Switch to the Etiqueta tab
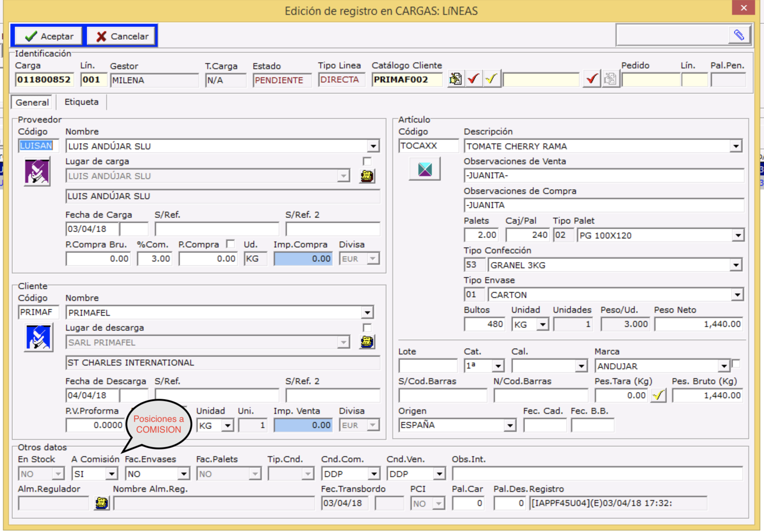The width and height of the screenshot is (764, 532). [81, 102]
